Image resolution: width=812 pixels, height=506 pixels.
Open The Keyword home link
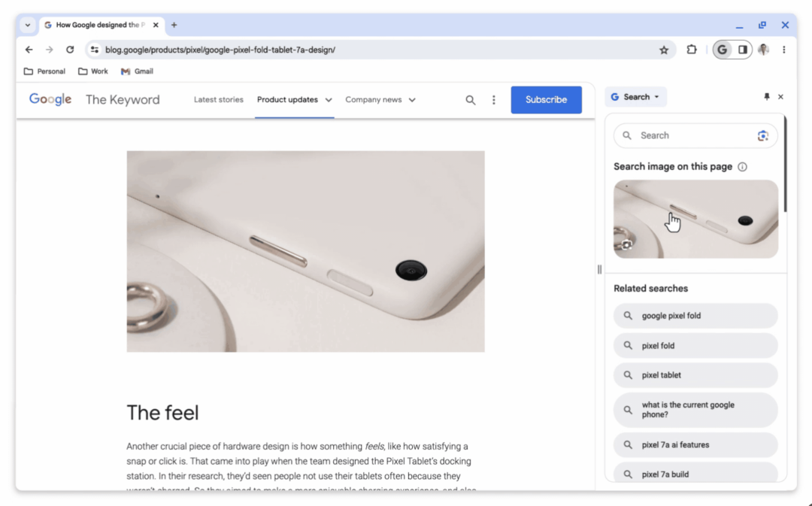click(x=123, y=99)
